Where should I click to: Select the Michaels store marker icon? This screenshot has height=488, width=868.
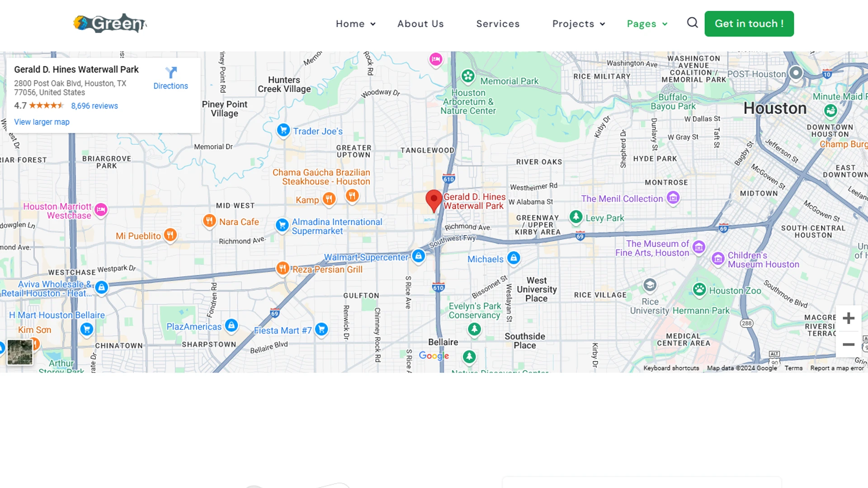pyautogui.click(x=514, y=258)
